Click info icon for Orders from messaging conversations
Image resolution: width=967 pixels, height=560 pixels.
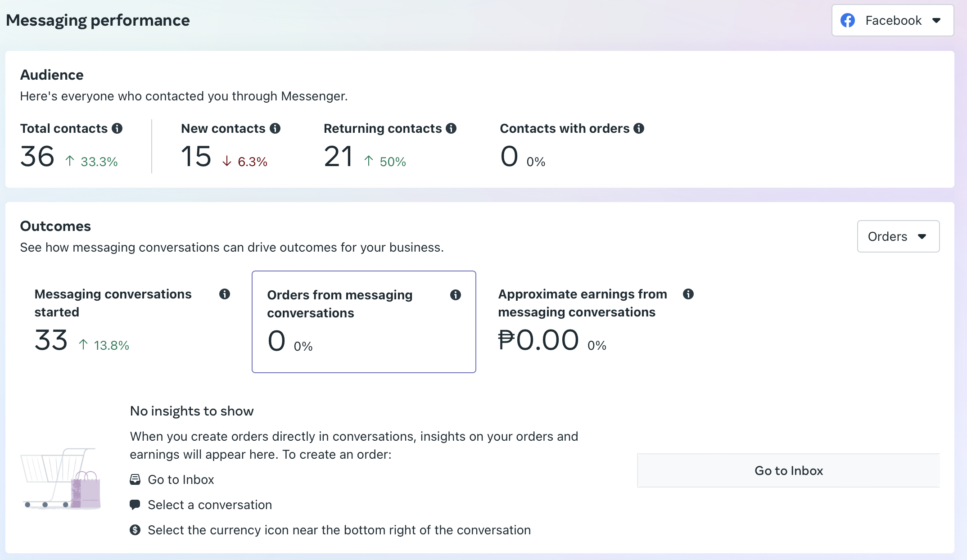tap(456, 295)
